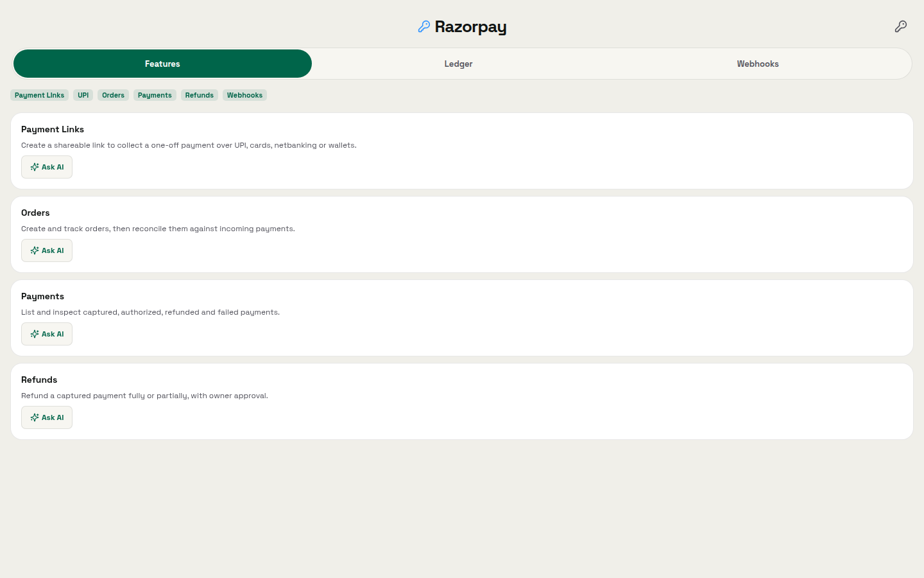Click the Payments card heading

[42, 296]
